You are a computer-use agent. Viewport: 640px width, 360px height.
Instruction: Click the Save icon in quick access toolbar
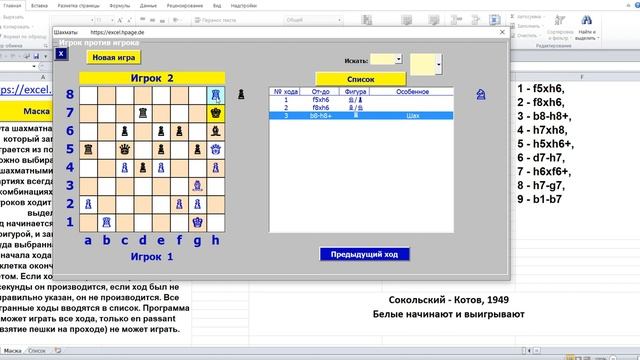(x=36, y=56)
